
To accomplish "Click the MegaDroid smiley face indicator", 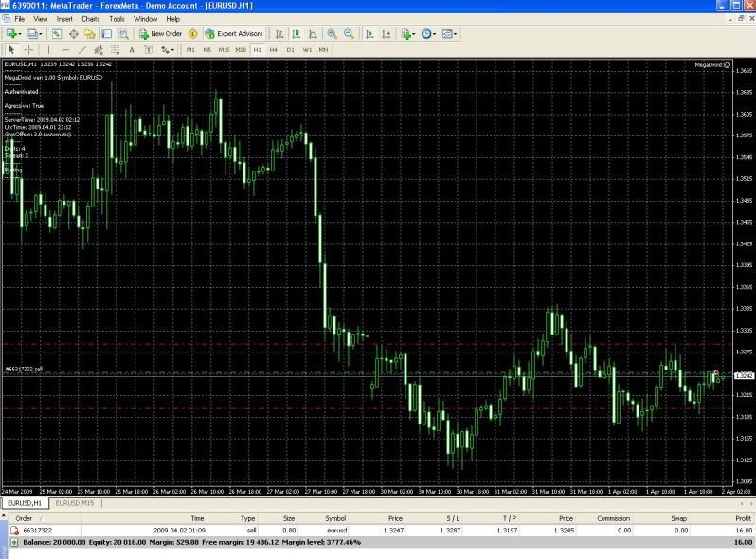I will pyautogui.click(x=727, y=64).
